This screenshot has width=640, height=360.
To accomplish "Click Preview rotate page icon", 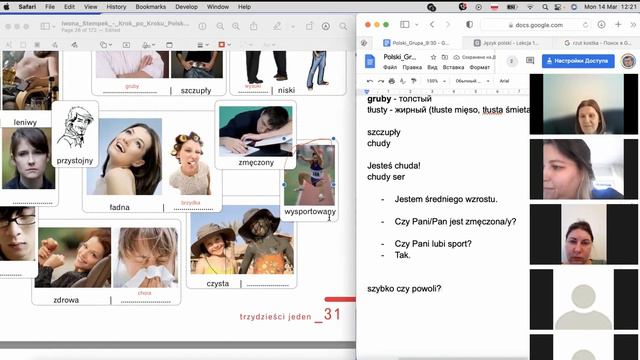I will click(309, 26).
